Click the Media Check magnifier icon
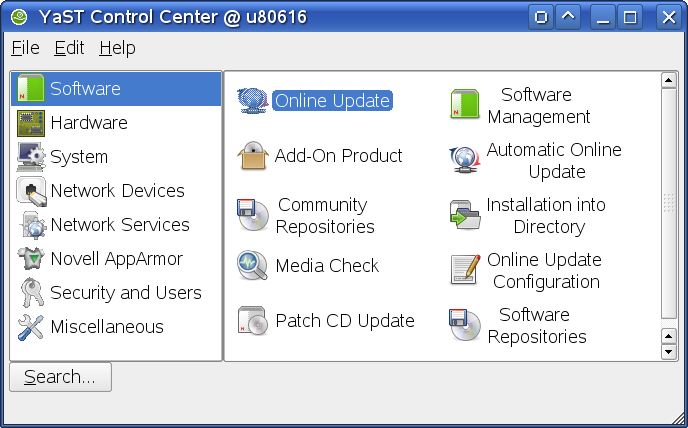This screenshot has width=688, height=428. coord(252,265)
